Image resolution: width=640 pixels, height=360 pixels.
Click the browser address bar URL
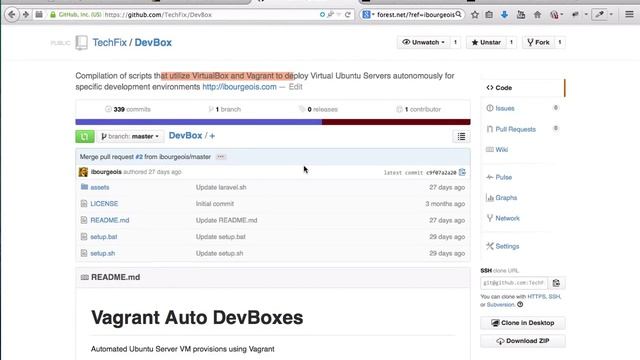click(x=158, y=15)
